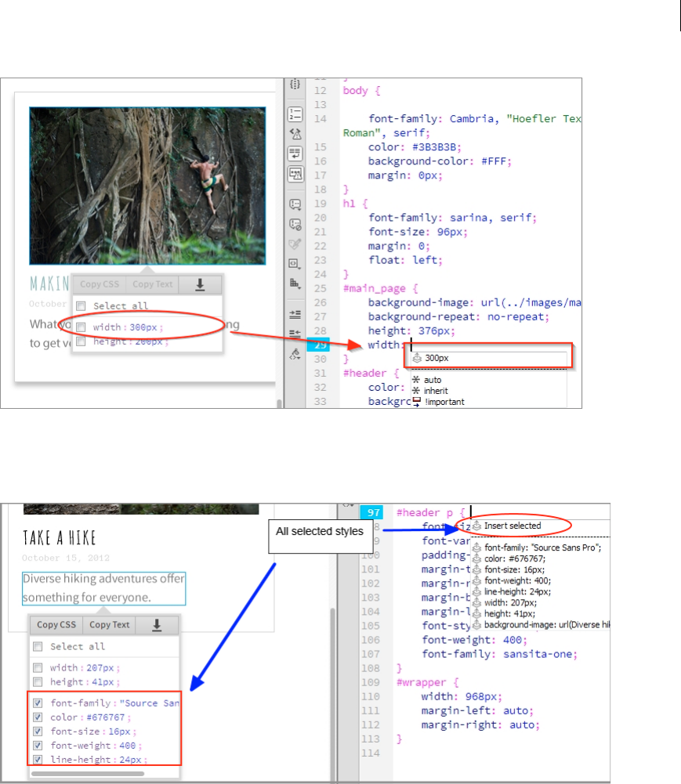Click the Select Parent Tag braces icon
The width and height of the screenshot is (681, 784).
[x=295, y=85]
